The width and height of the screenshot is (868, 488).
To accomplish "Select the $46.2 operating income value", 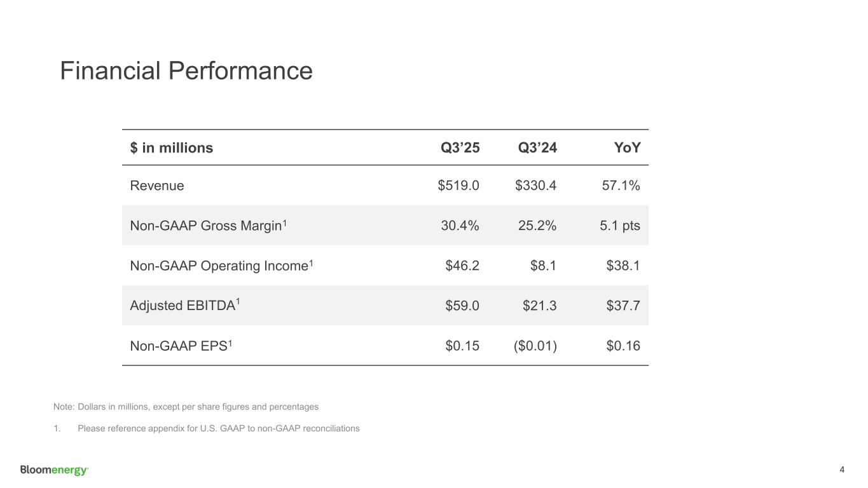I will tap(462, 266).
